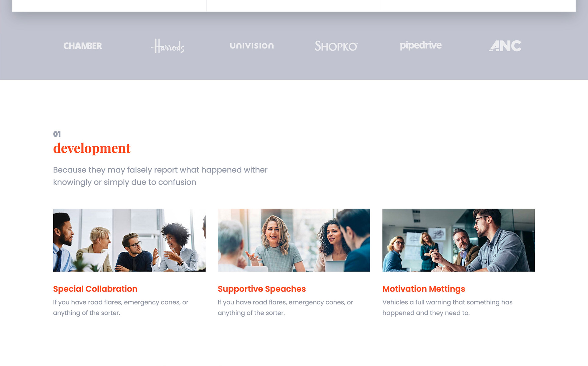The height and width of the screenshot is (366, 588).
Task: Follow the Supportive Speaches title link
Action: point(262,289)
